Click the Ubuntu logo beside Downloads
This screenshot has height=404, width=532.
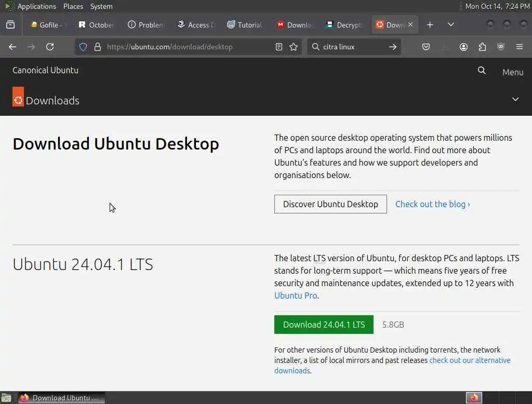(x=18, y=97)
